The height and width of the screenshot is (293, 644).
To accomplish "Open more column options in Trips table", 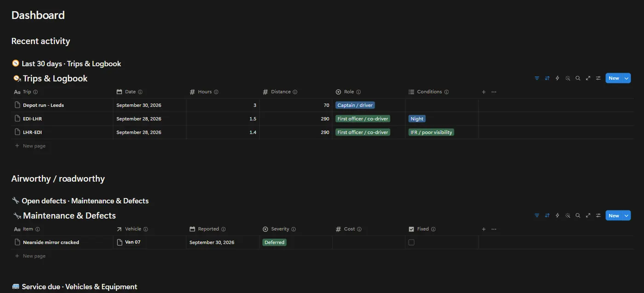I will pyautogui.click(x=494, y=92).
